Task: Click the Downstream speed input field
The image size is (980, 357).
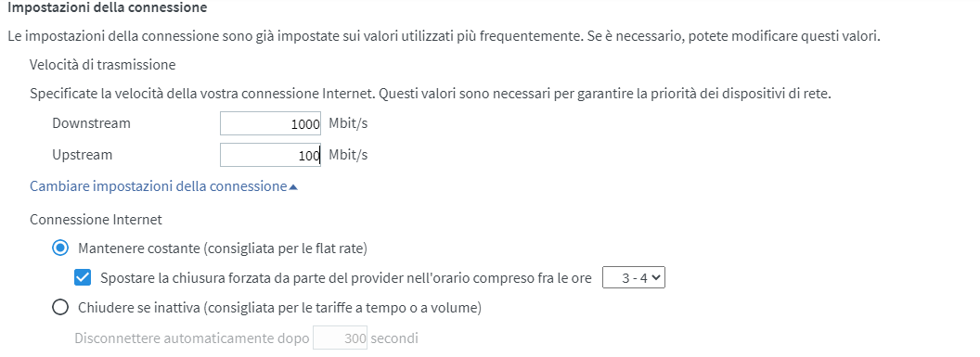Action: tap(270, 123)
